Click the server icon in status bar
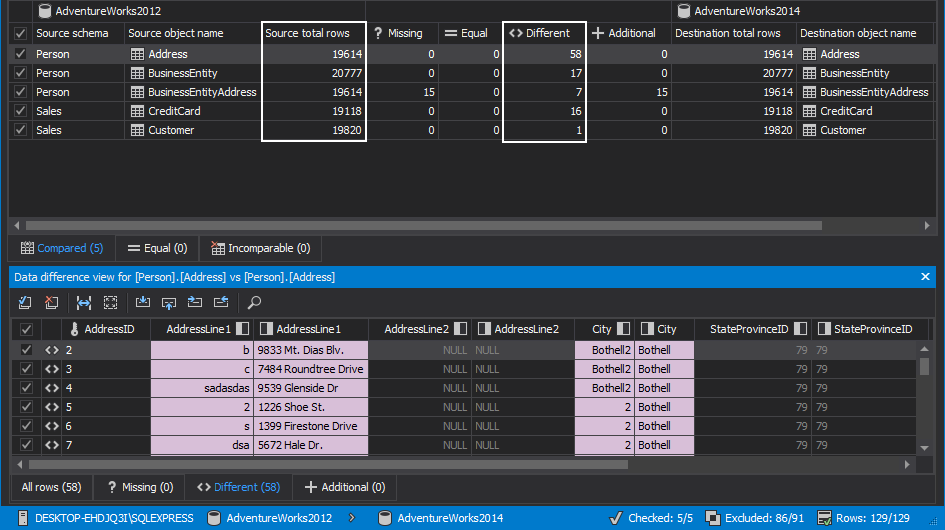This screenshot has height=530, width=945. coord(23,518)
